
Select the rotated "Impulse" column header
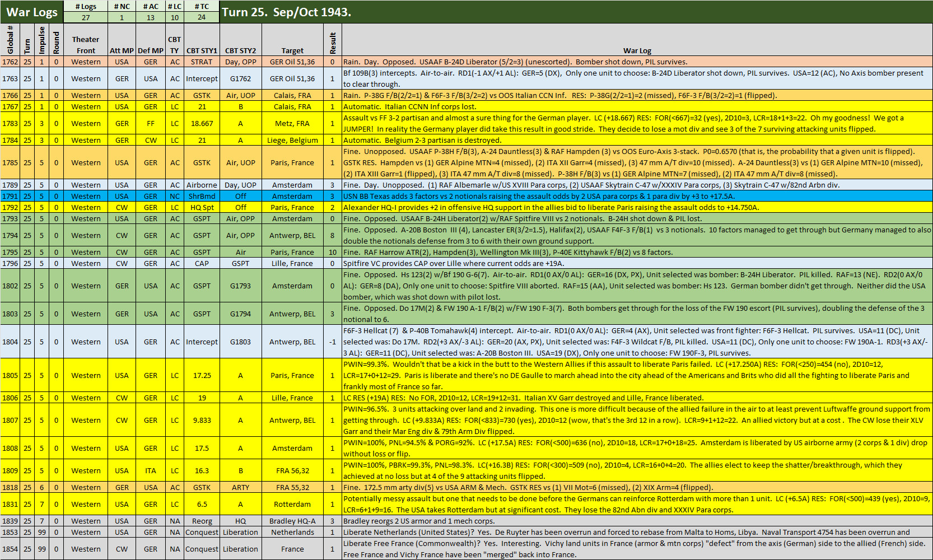42,40
